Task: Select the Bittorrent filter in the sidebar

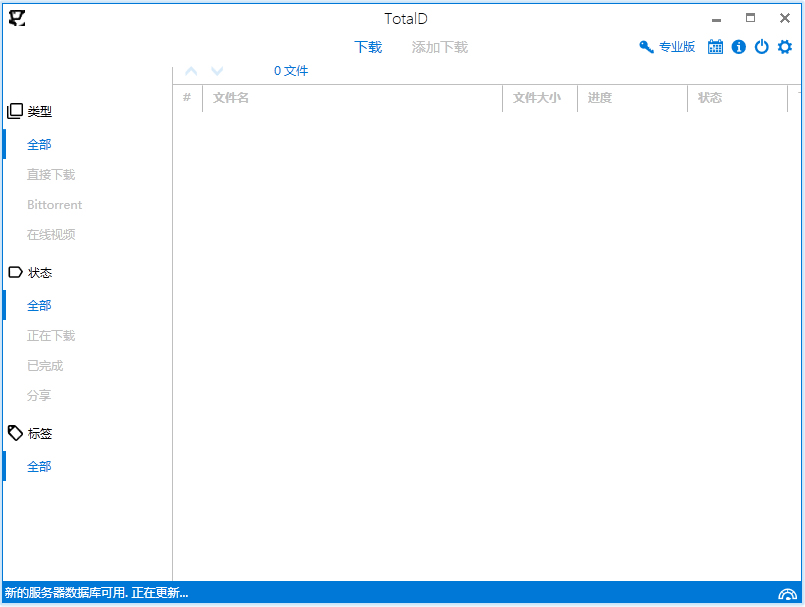Action: tap(54, 204)
